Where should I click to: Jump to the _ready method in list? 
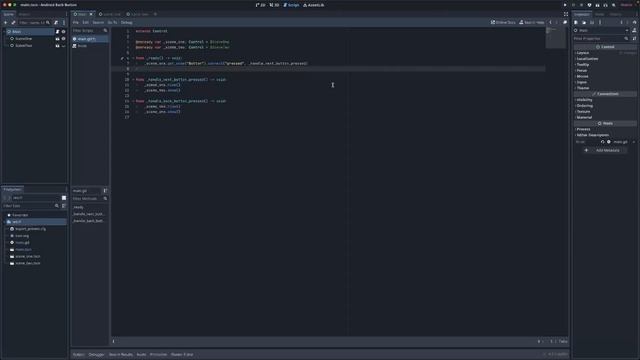coord(78,207)
